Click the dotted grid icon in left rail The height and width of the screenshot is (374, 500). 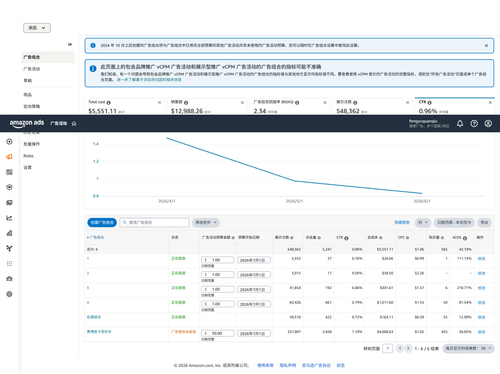pos(9,264)
